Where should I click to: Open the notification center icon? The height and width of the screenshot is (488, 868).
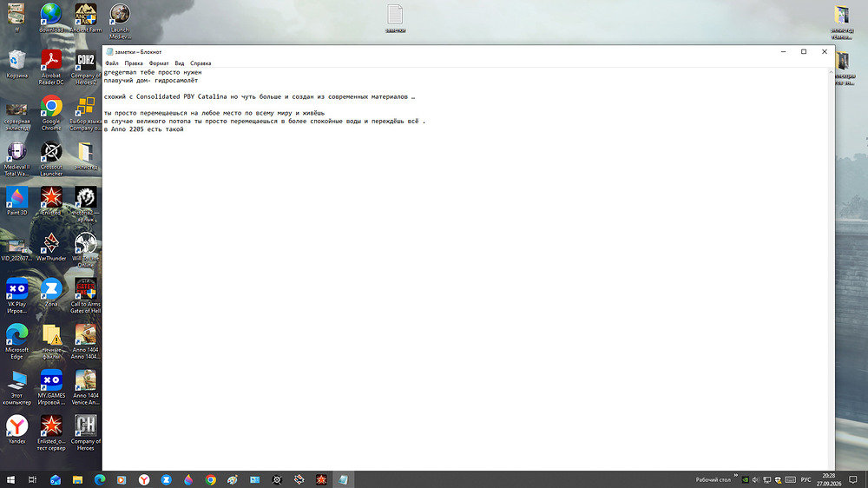click(x=853, y=479)
